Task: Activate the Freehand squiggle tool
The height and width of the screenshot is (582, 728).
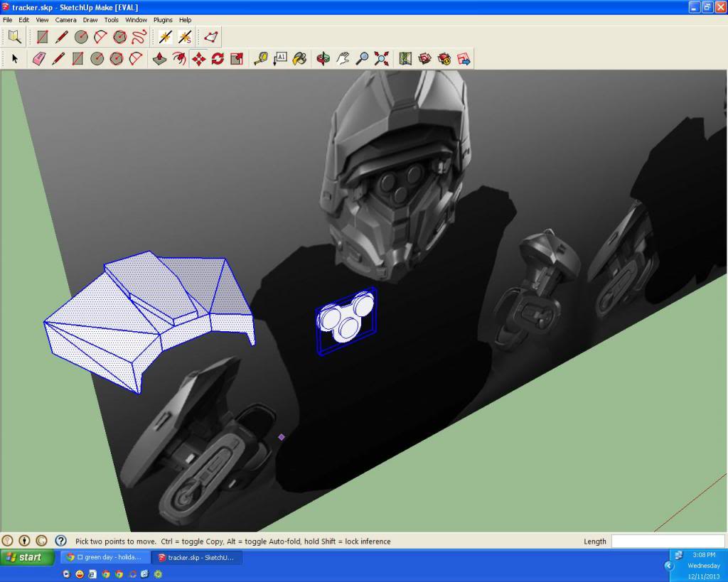Action: click(x=139, y=37)
